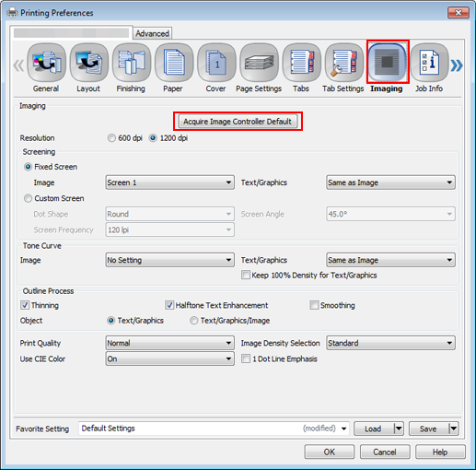Open the General settings icon
The height and width of the screenshot is (470, 476).
(46, 63)
